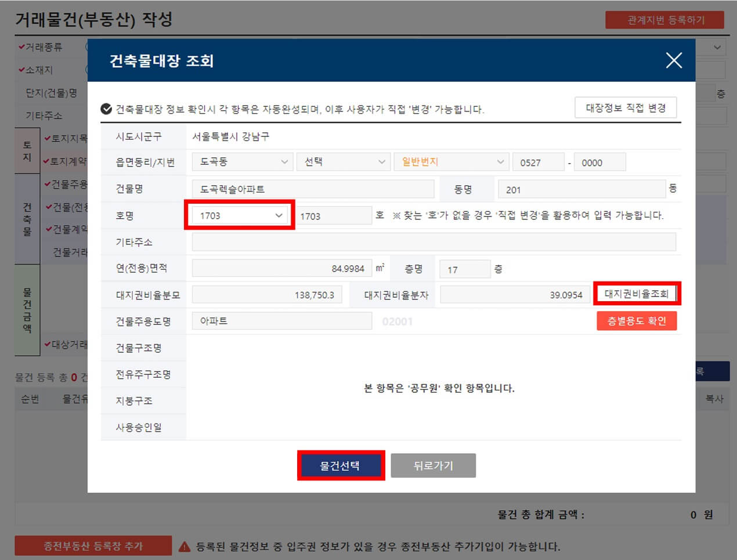
Task: Click the red 층별용도 확인 button
Action: pos(637,321)
